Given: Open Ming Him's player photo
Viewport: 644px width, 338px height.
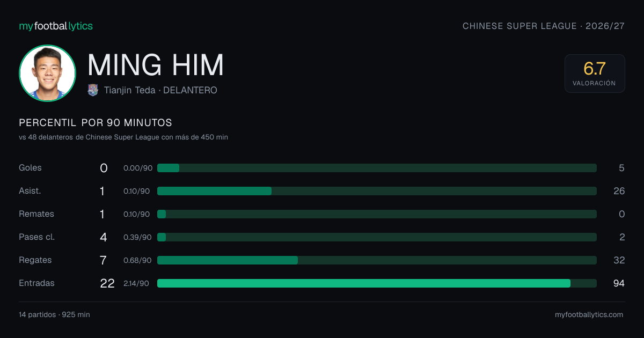Looking at the screenshot, I should [47, 73].
